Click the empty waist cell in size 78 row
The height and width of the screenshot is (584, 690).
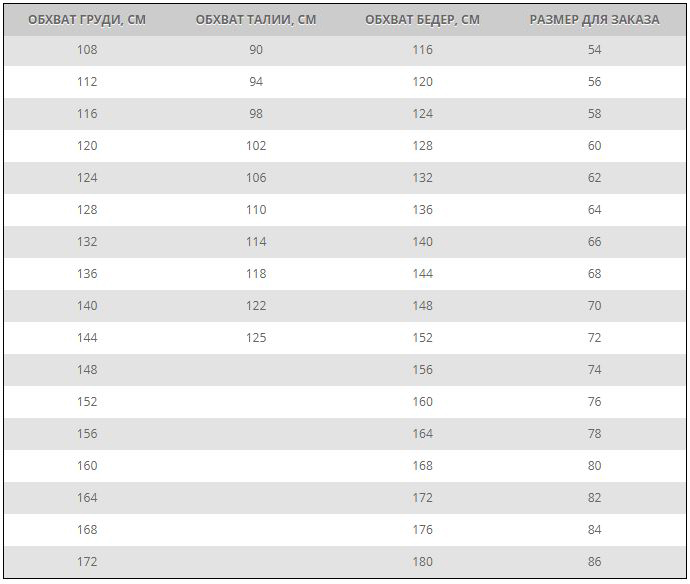point(256,433)
